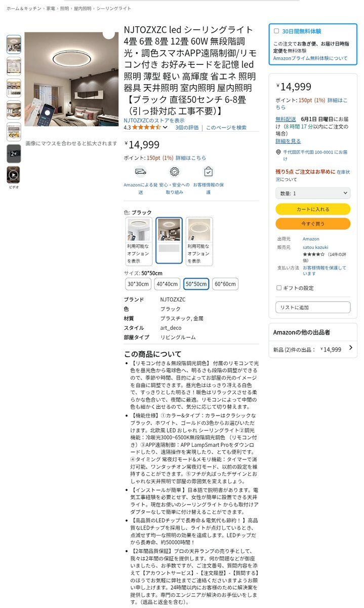This screenshot has width=364, height=608.
Task: Open the video thumbnail with play icon
Action: (14, 175)
